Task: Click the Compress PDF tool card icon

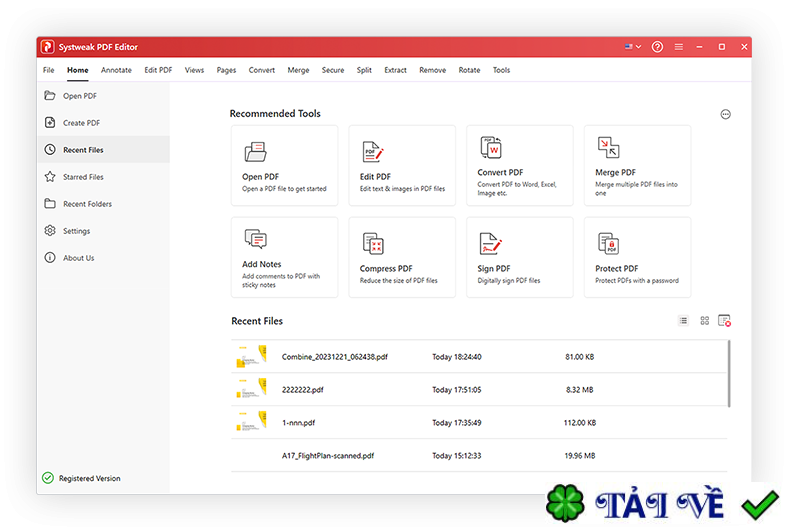Action: (373, 243)
